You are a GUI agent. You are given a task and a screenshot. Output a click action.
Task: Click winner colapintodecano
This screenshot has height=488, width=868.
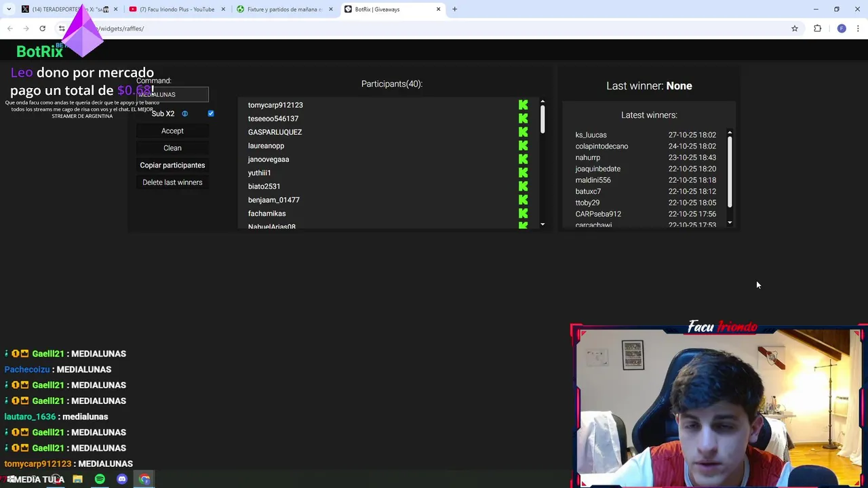601,146
